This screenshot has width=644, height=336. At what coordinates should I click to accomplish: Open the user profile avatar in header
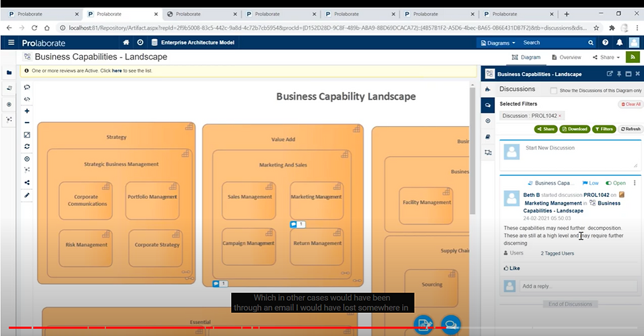[x=634, y=42]
